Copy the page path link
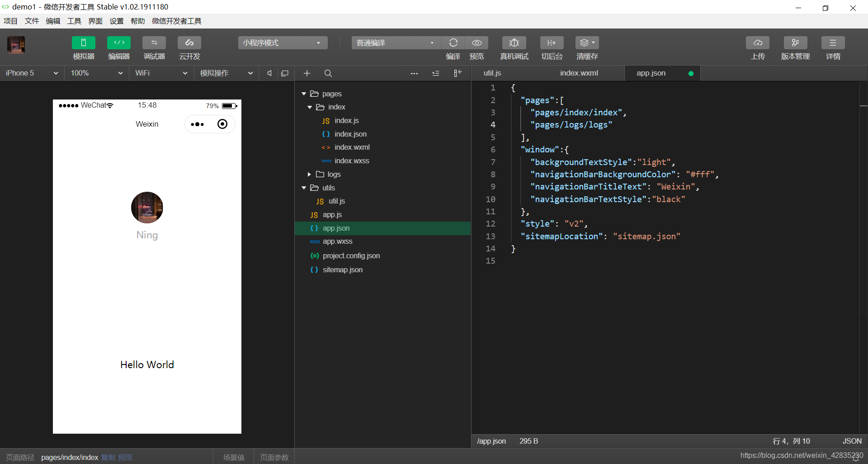868x464 pixels. 108,457
